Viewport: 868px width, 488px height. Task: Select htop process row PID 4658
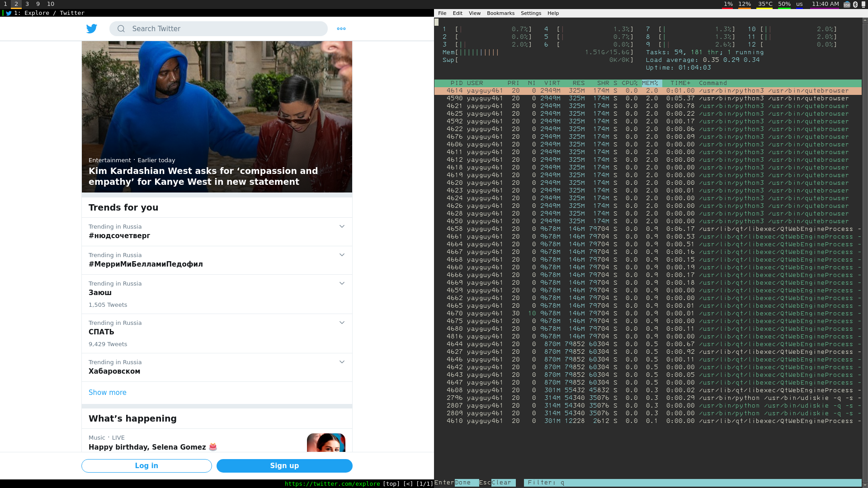[x=648, y=229]
